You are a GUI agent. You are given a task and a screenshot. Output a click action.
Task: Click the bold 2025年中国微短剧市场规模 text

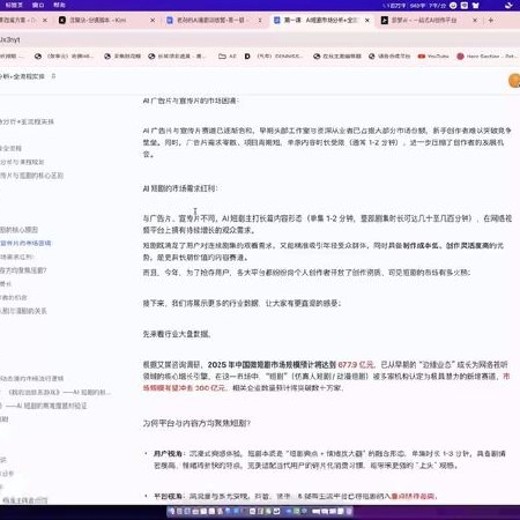click(272, 364)
